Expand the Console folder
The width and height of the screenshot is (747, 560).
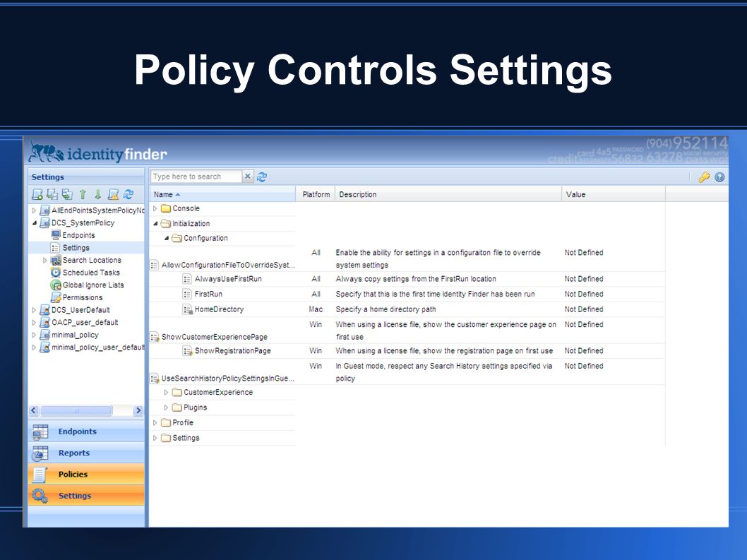(155, 208)
